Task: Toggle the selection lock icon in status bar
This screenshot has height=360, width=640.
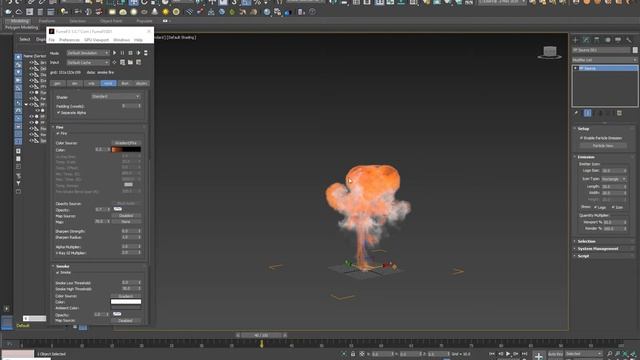Action: [353, 354]
